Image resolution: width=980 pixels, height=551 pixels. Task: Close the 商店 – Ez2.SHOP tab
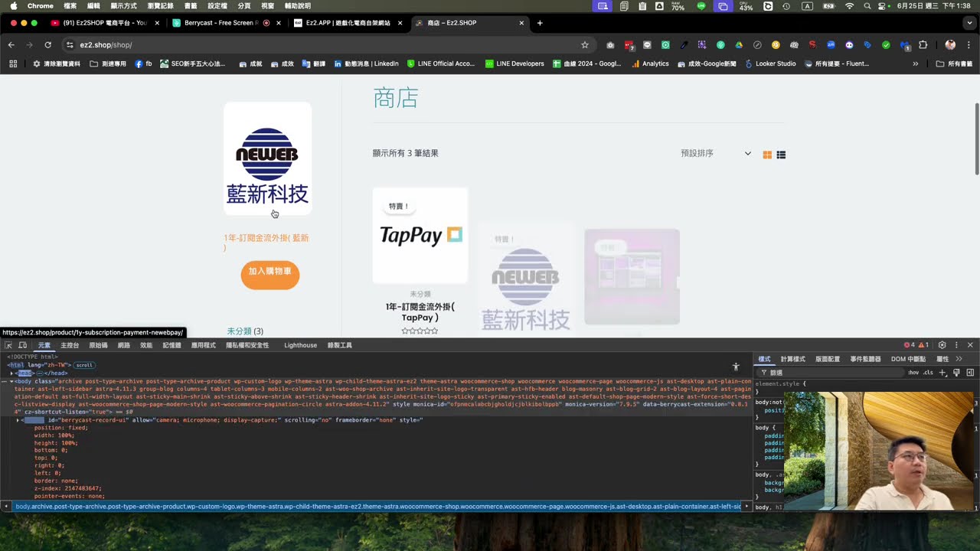click(522, 23)
